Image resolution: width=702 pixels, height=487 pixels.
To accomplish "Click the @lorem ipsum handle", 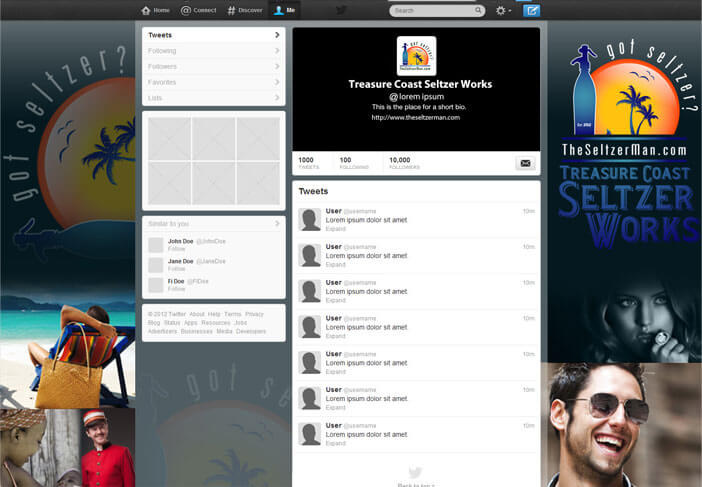I will [x=416, y=96].
